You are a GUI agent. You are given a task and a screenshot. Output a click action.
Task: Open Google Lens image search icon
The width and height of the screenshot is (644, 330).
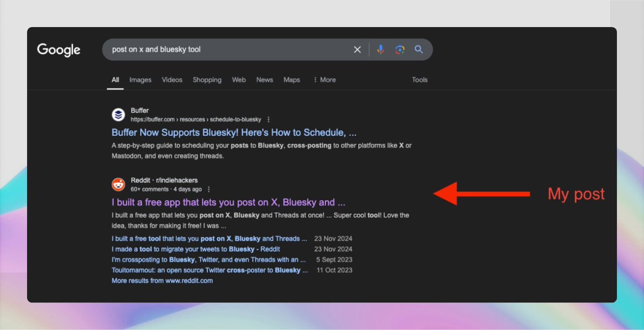click(x=400, y=49)
